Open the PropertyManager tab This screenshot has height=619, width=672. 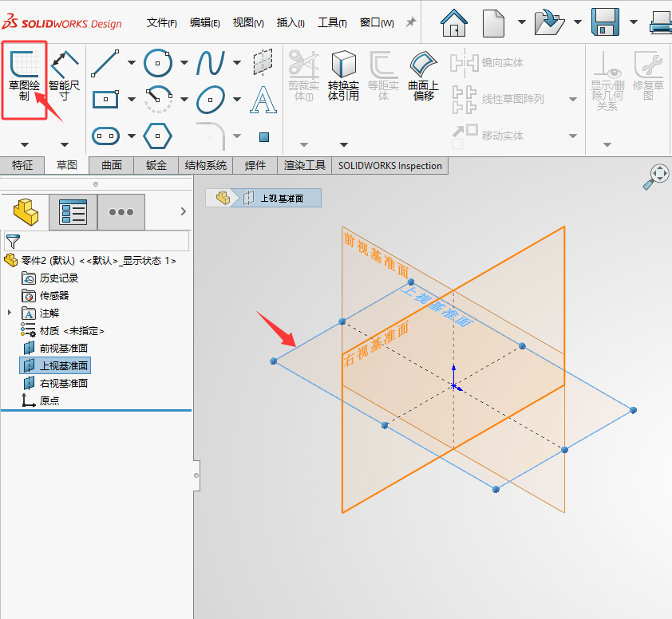(x=73, y=211)
